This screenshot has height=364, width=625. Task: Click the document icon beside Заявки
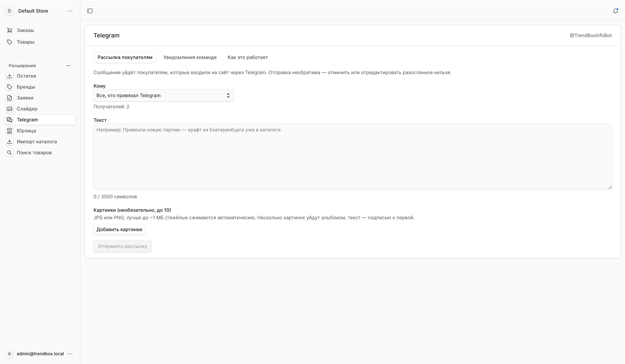10,98
